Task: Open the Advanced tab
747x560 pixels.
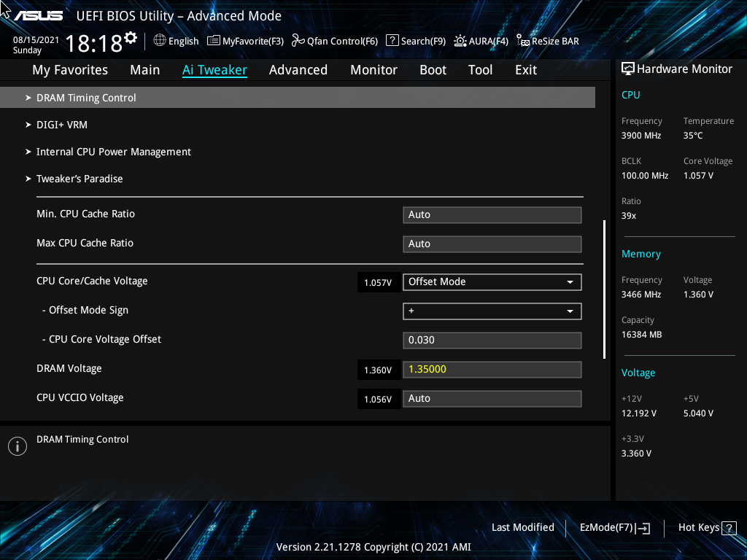Action: pos(298,70)
